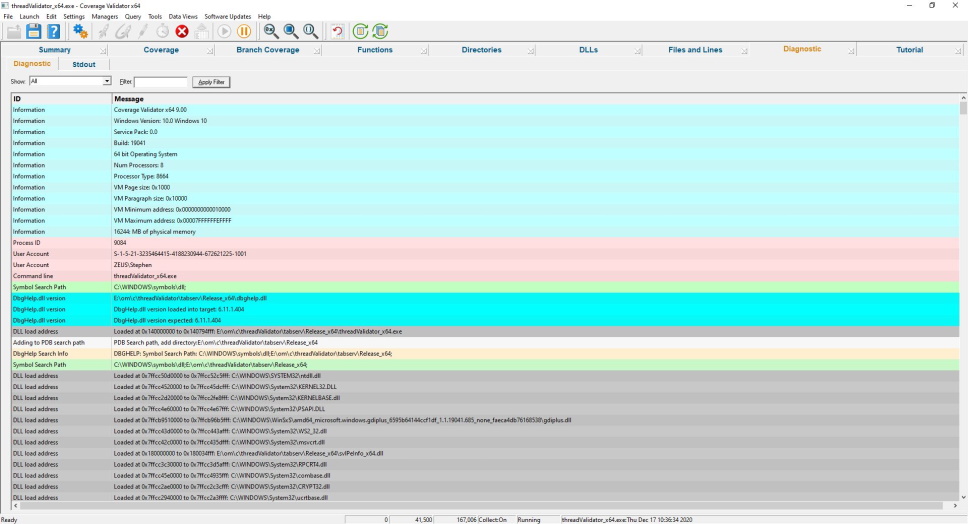
Task: Open the Query menu
Action: click(133, 17)
